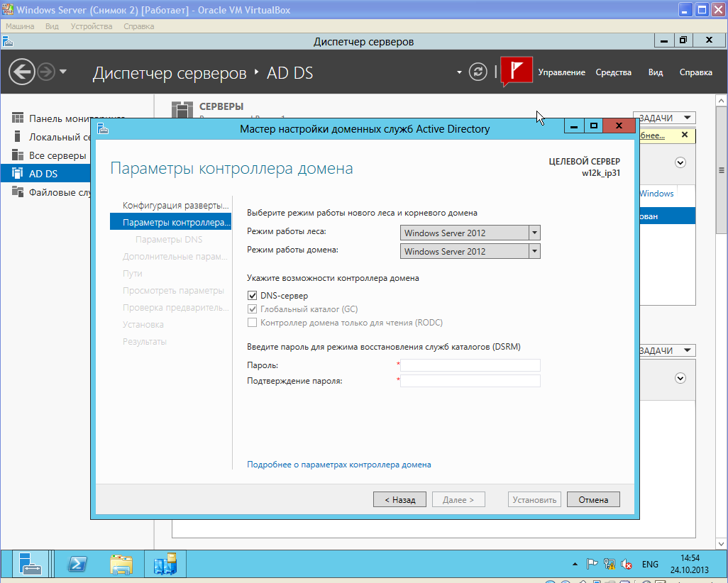
Task: Click the Отмена button
Action: [593, 499]
